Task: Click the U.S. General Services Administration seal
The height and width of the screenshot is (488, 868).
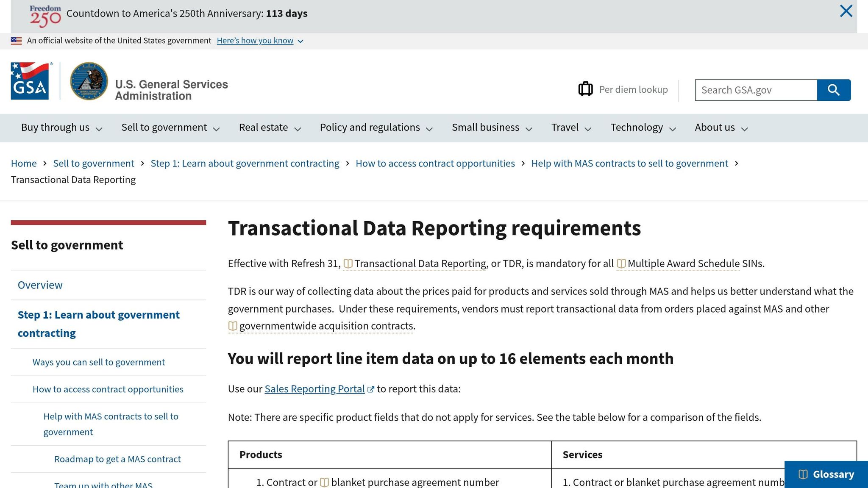Action: [x=89, y=80]
